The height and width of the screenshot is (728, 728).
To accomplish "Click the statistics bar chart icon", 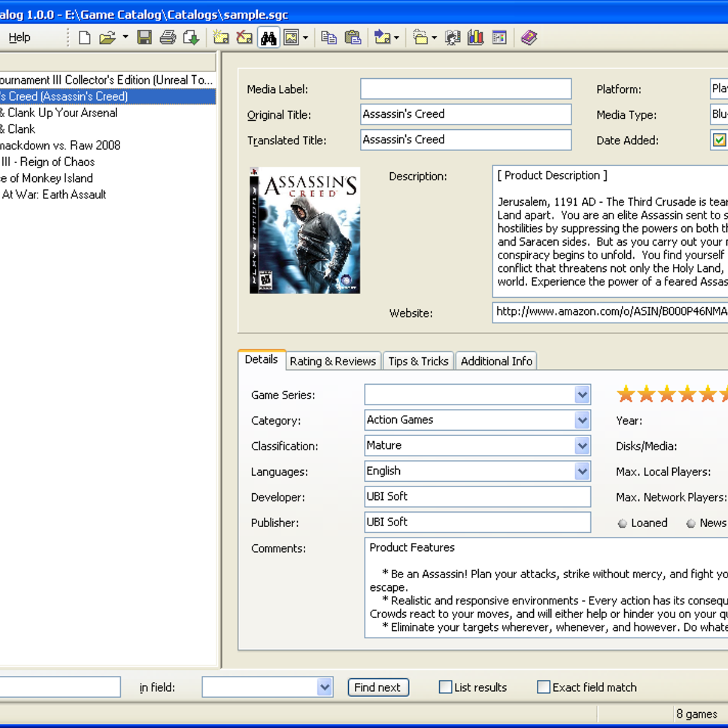I will point(476,38).
